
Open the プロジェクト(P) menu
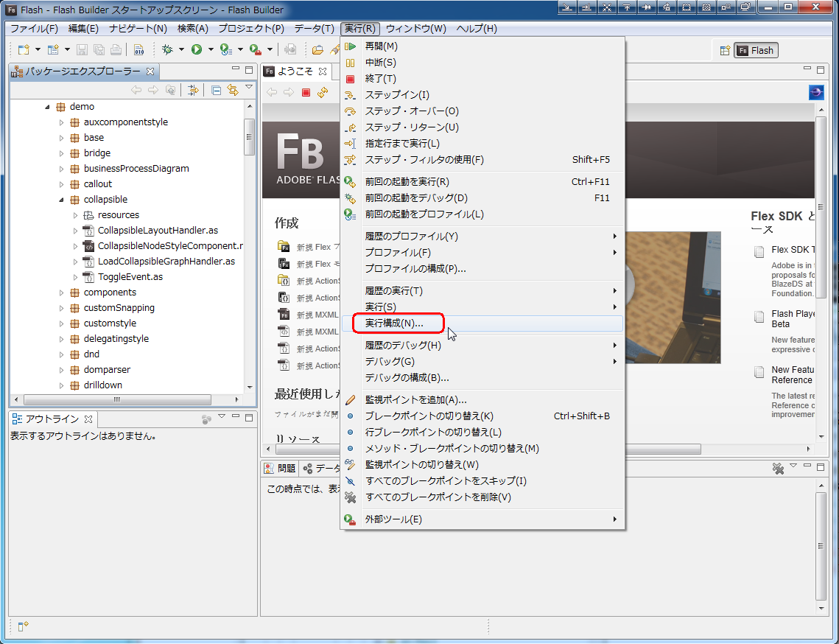pyautogui.click(x=251, y=29)
